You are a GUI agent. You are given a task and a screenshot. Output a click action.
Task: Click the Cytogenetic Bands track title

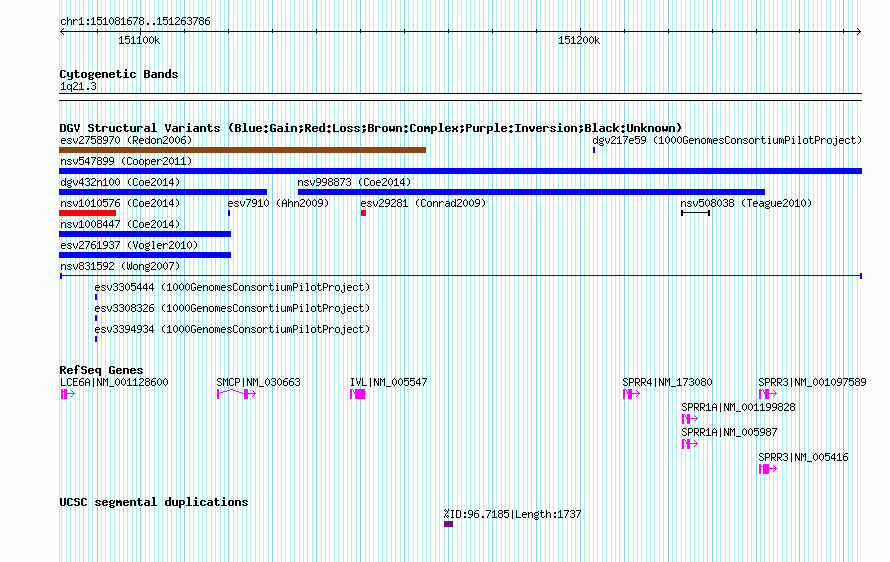pyautogui.click(x=119, y=74)
